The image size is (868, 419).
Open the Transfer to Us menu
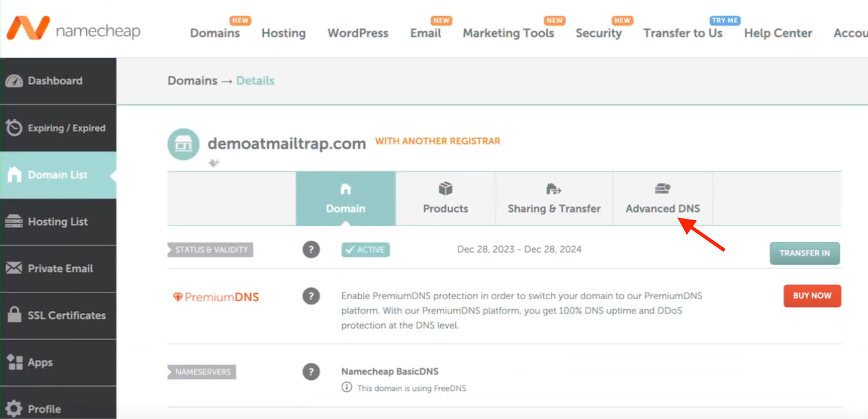[x=683, y=33]
